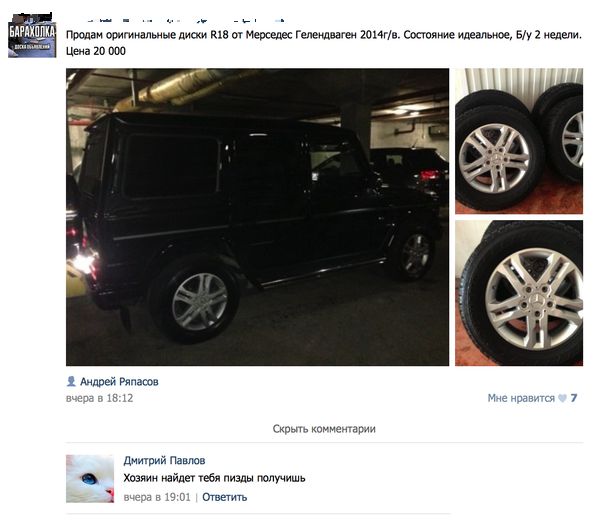The image size is (600, 521).
Task: Open the Барахолка group avatar
Action: point(32,36)
